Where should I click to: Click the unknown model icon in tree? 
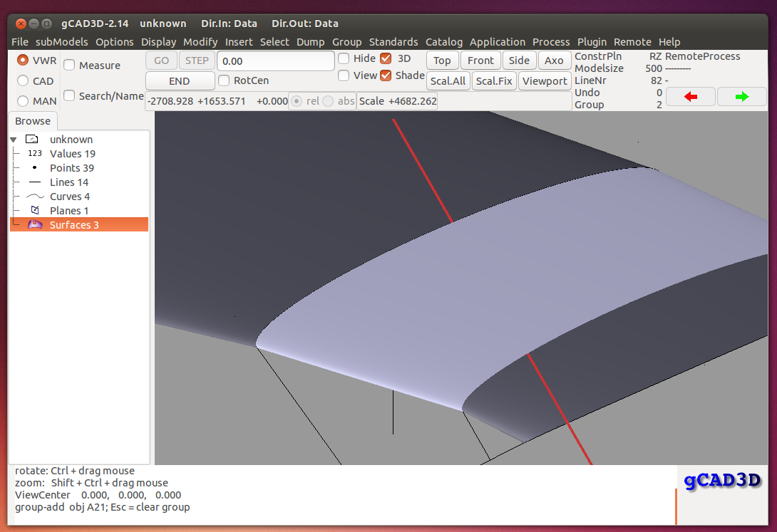tap(31, 139)
